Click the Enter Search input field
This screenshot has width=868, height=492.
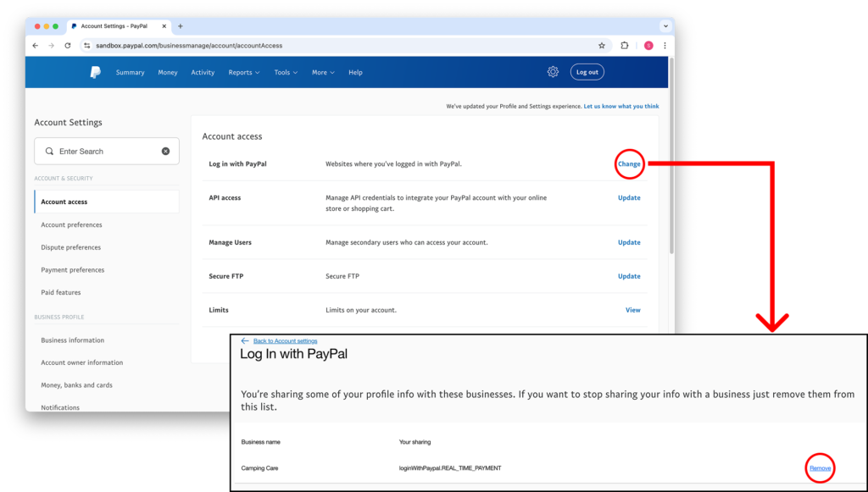(x=106, y=152)
